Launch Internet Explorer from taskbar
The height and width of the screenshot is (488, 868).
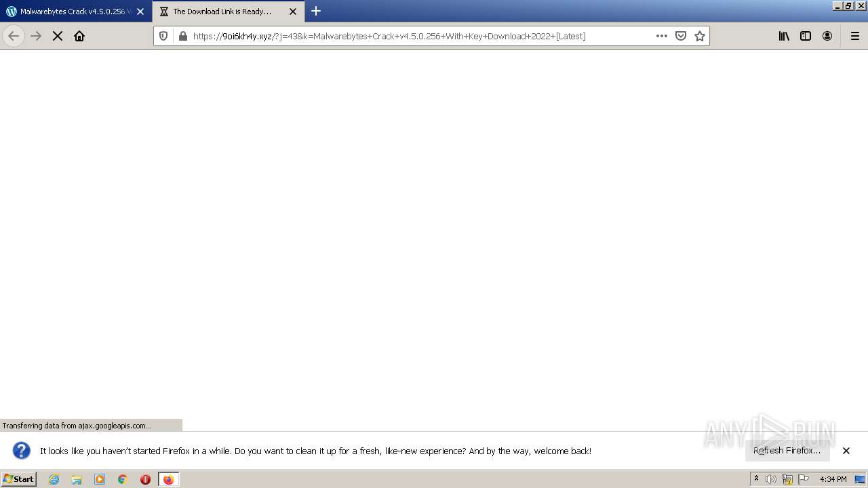(54, 479)
